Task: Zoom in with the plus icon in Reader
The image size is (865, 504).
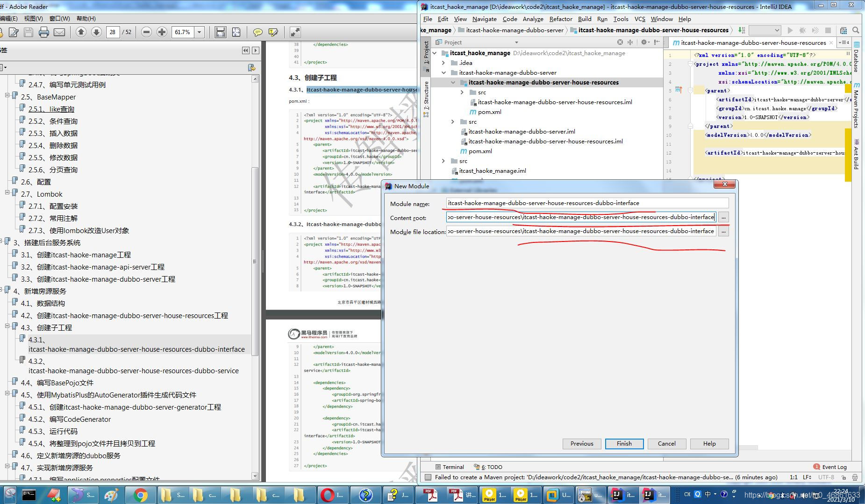Action: [x=162, y=32]
